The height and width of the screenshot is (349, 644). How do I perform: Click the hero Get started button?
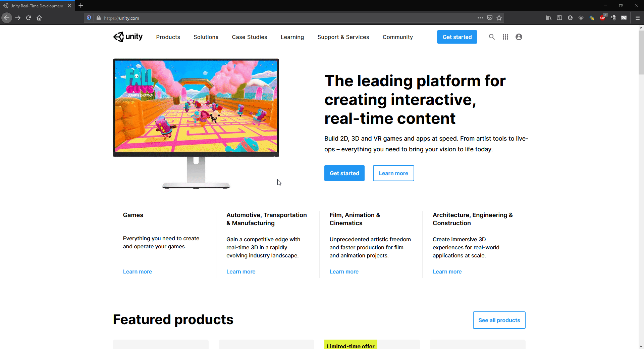point(344,173)
